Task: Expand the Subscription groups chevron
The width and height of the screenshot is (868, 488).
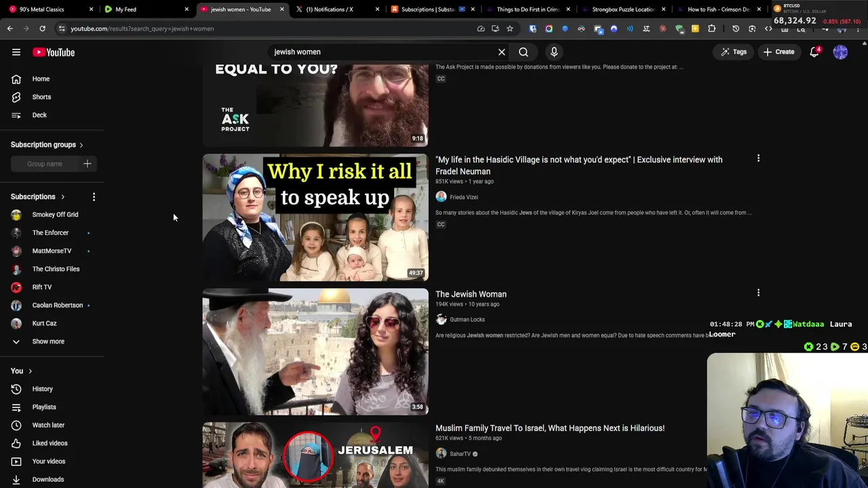Action: [81, 145]
